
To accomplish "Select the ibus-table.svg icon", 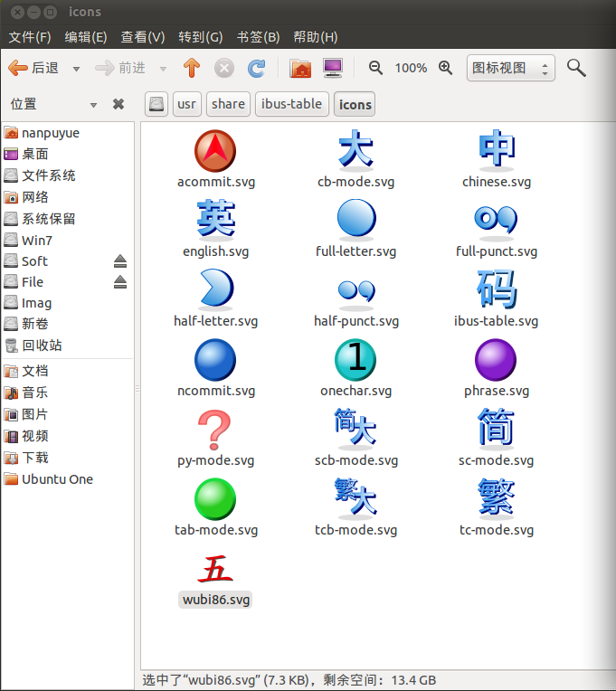I will (497, 289).
